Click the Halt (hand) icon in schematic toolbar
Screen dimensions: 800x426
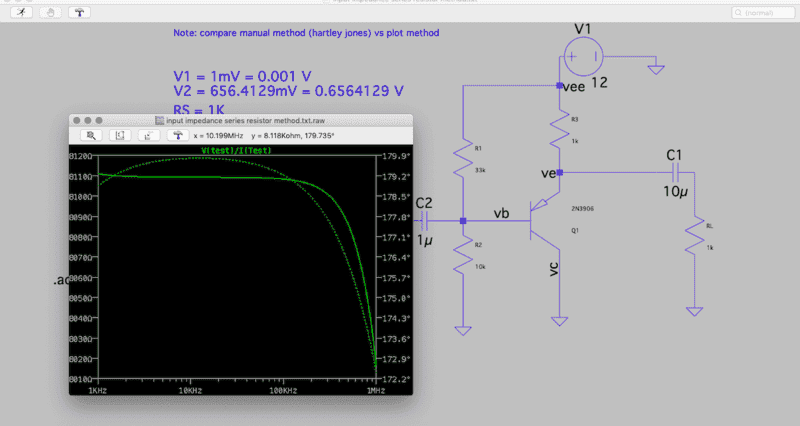(x=50, y=12)
